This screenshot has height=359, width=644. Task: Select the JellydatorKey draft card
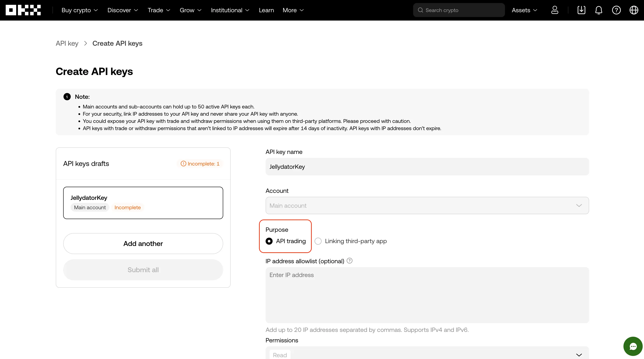tap(143, 203)
